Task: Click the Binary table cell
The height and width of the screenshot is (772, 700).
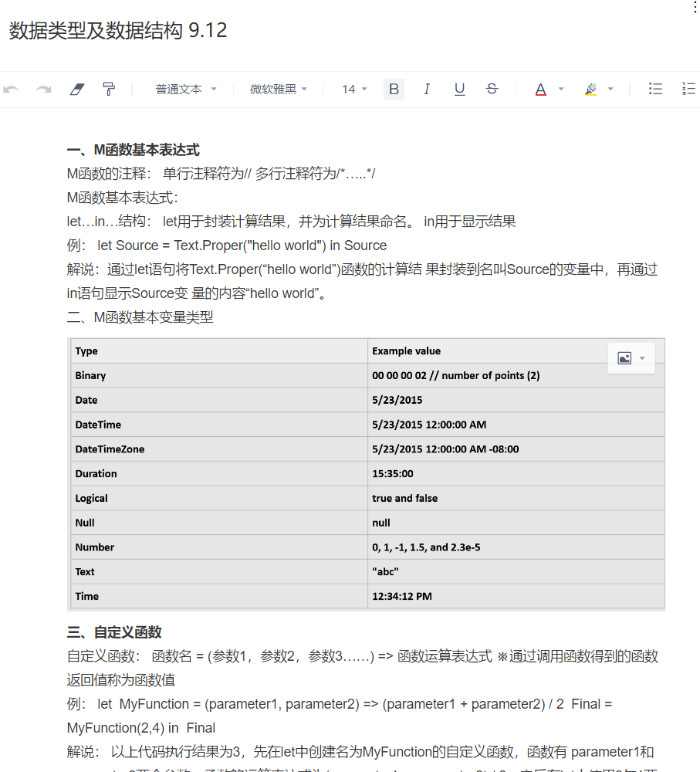Action: click(x=219, y=376)
